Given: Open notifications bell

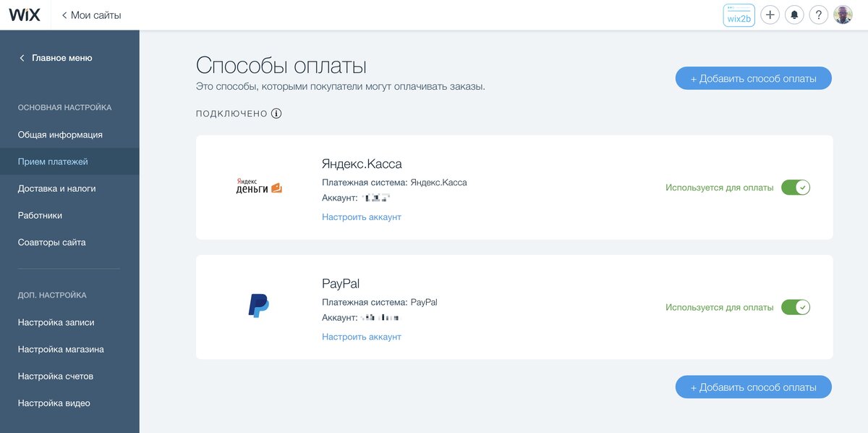Looking at the screenshot, I should pos(794,15).
